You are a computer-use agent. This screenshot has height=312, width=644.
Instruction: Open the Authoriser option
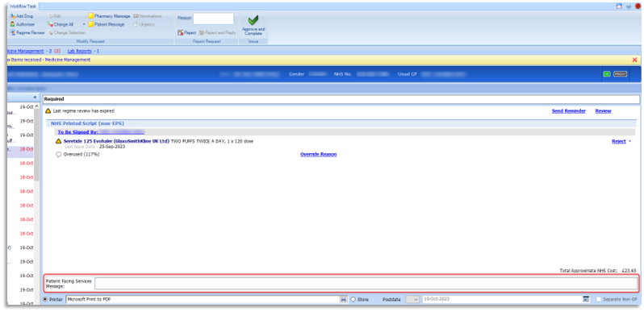(x=23, y=24)
